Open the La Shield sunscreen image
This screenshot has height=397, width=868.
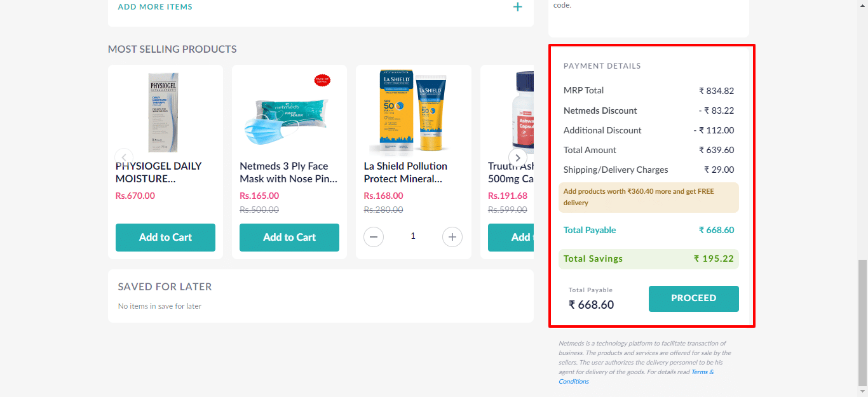tap(413, 113)
